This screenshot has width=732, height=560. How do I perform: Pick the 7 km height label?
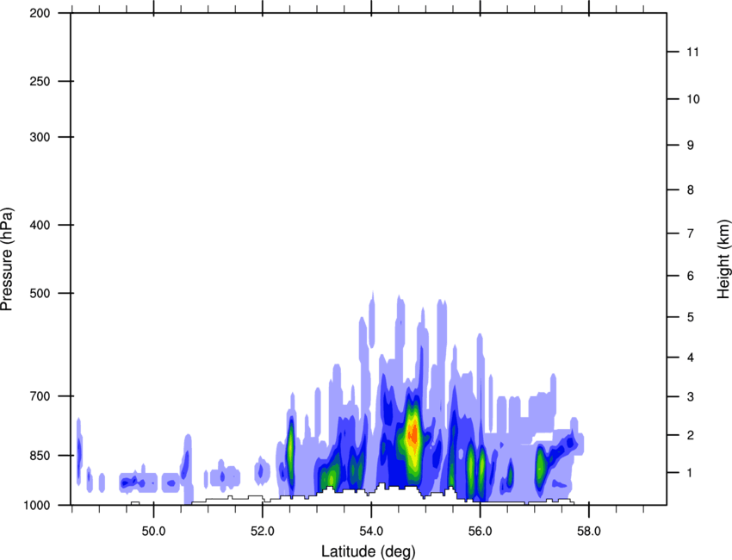[x=691, y=233]
